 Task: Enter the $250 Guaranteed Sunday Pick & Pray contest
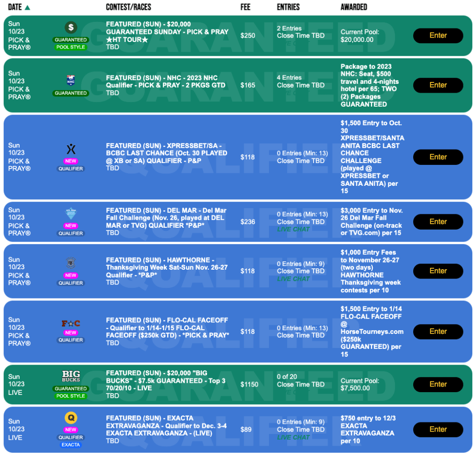click(x=438, y=35)
